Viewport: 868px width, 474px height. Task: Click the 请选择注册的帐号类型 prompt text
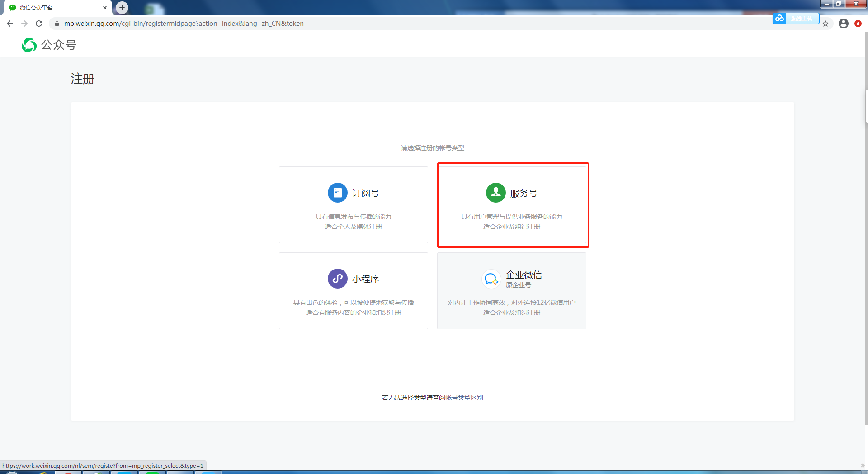[x=433, y=148]
